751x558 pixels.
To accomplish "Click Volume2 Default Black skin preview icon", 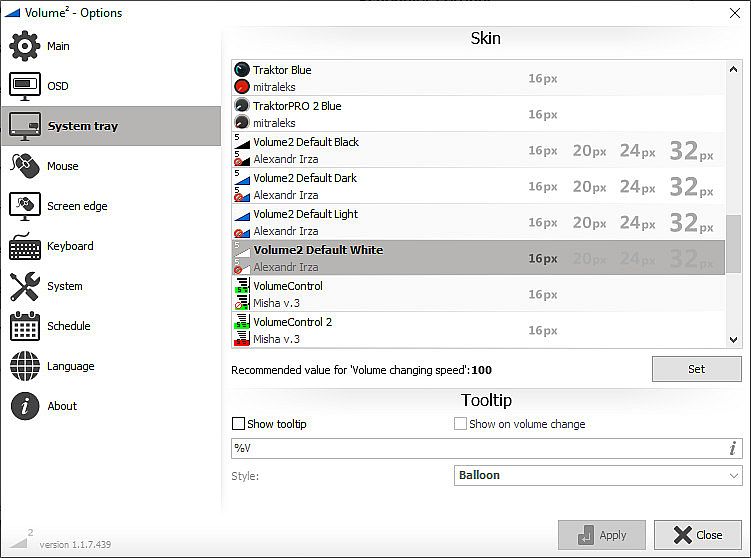I will (242, 142).
